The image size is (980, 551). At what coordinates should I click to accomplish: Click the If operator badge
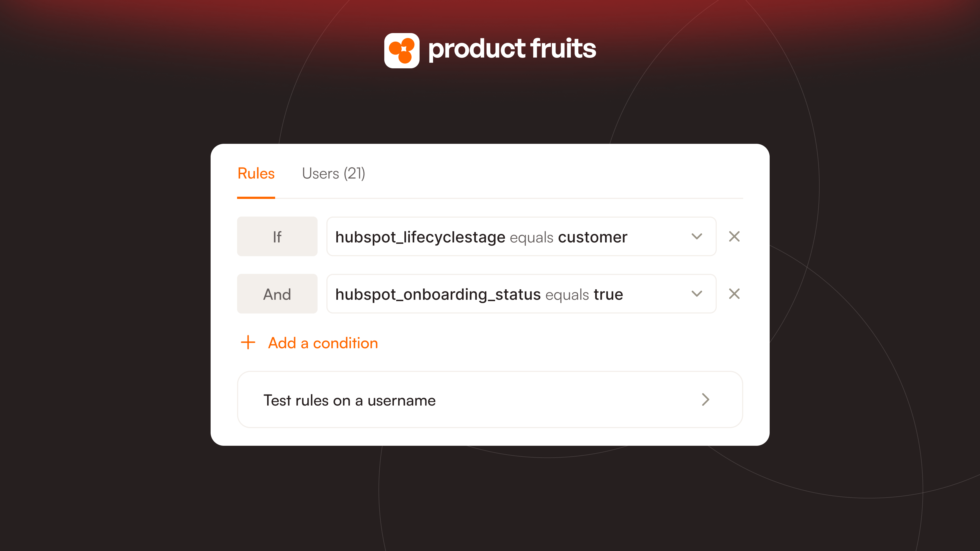tap(277, 237)
